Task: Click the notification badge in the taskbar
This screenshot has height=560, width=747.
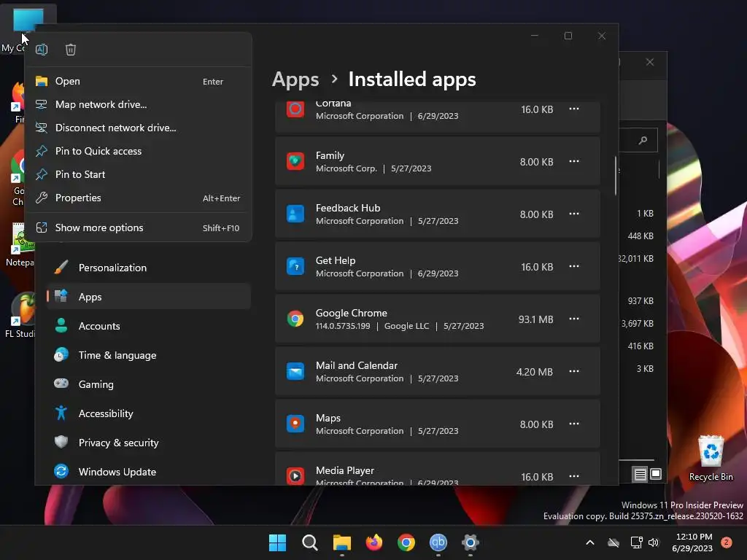Action: [727, 542]
